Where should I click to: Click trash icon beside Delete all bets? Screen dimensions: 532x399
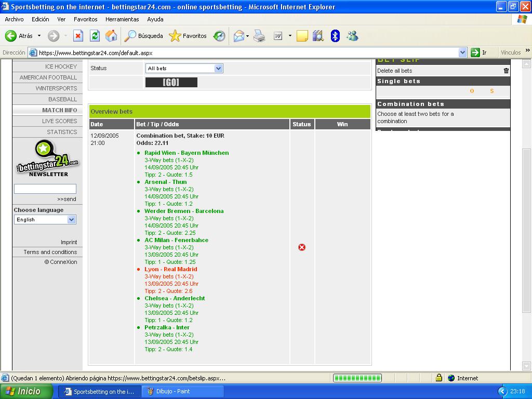pos(506,71)
